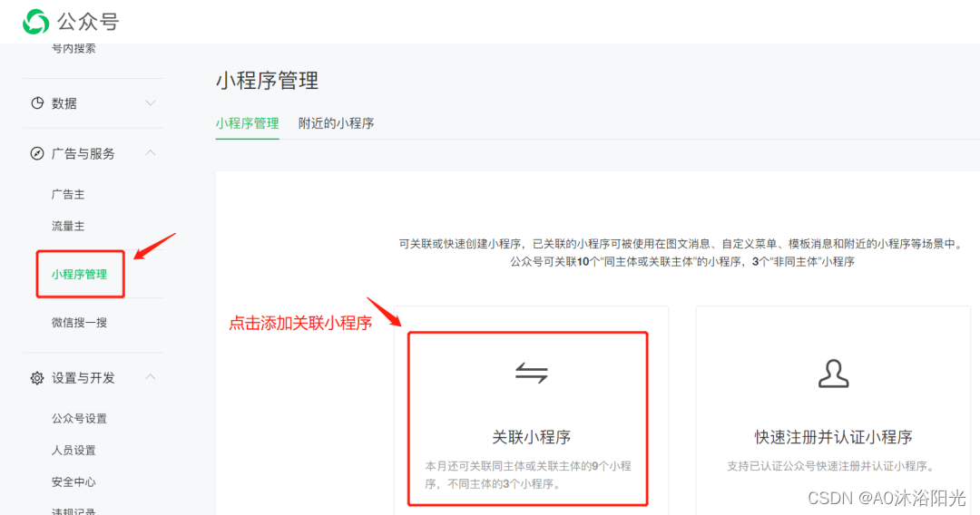Screen dimensions: 980x515
Task: Click the text 支持已认证公众号快速注册并认证小程序
Action: [832, 466]
